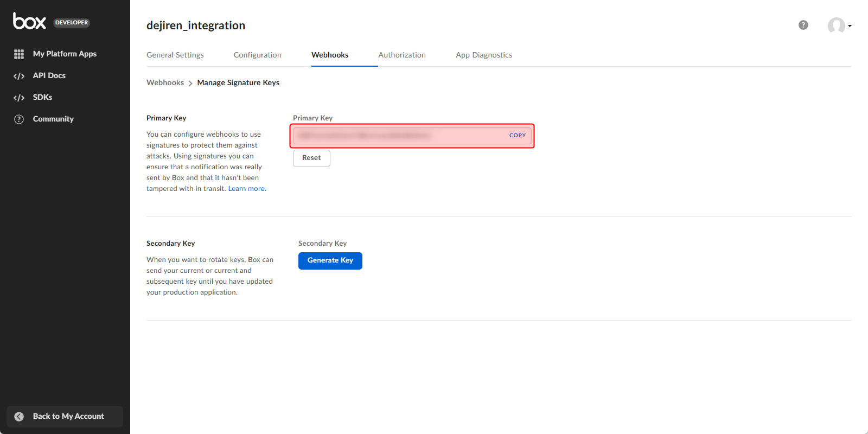This screenshot has width=868, height=434.
Task: Click the SDKs code icon
Action: (x=19, y=98)
